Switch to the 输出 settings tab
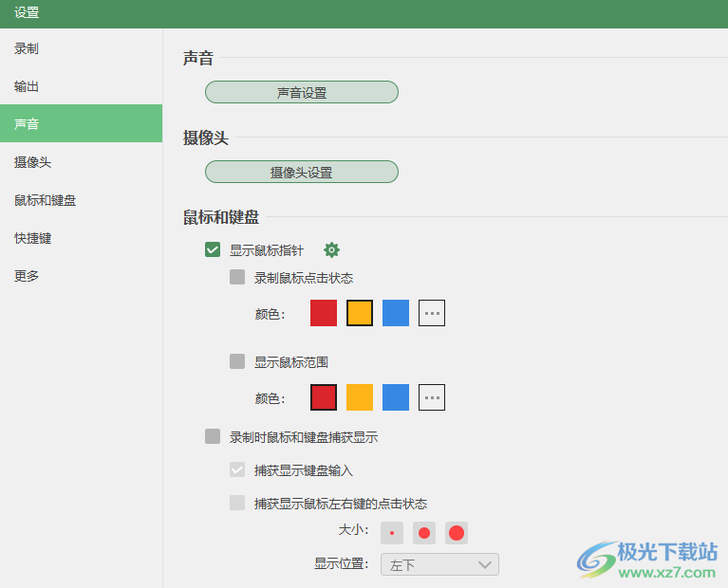The image size is (728, 588). tap(82, 86)
